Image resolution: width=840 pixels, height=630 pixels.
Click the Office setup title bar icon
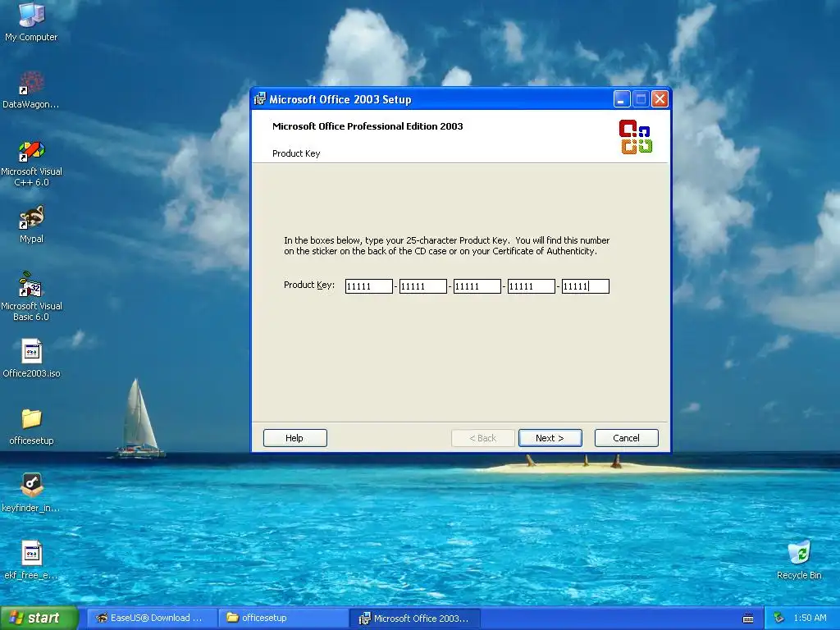(x=260, y=99)
